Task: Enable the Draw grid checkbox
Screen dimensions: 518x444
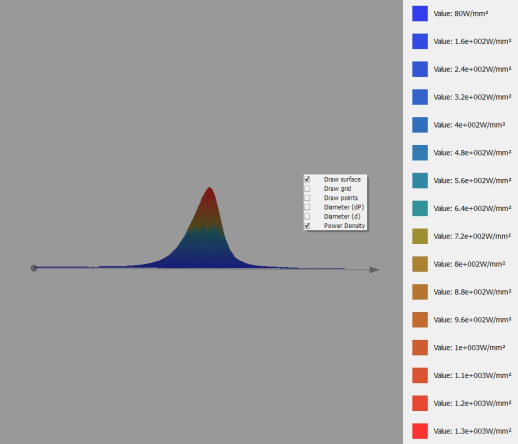Action: (307, 189)
